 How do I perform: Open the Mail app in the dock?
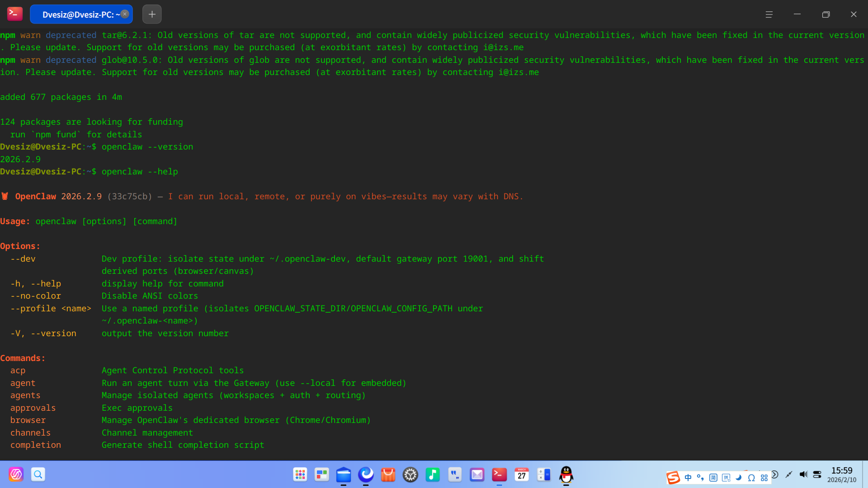click(x=477, y=475)
